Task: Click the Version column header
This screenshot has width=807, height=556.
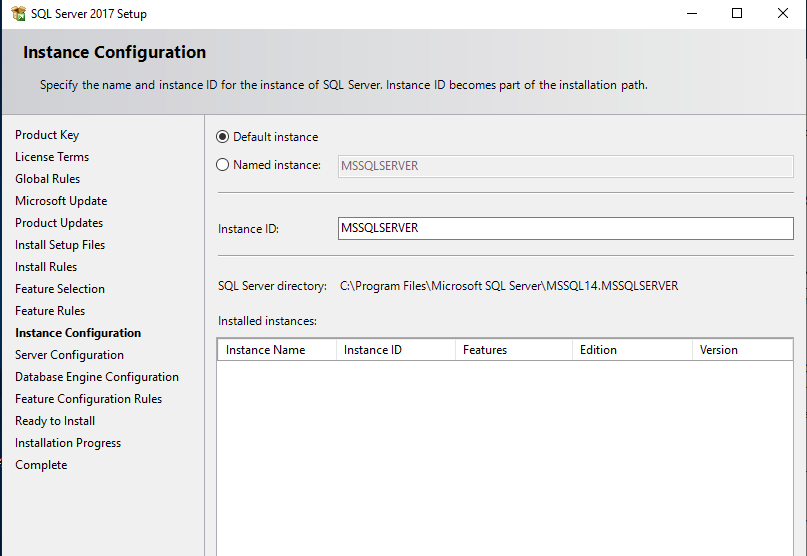Action: [742, 350]
